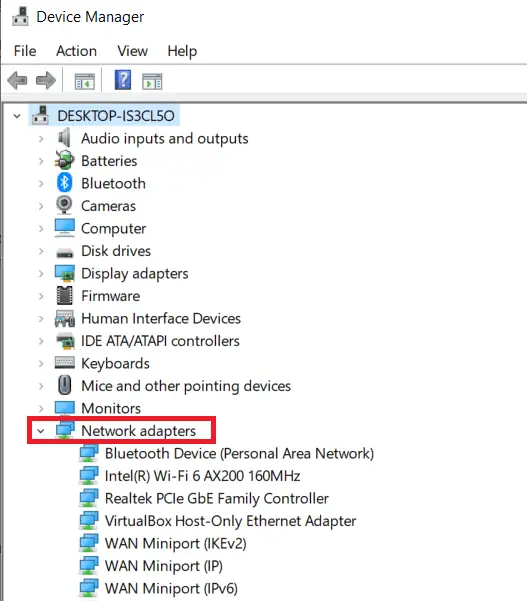The image size is (527, 601).
Task: Click the Bluetooth Device PAN adapter icon
Action: pyautogui.click(x=89, y=453)
